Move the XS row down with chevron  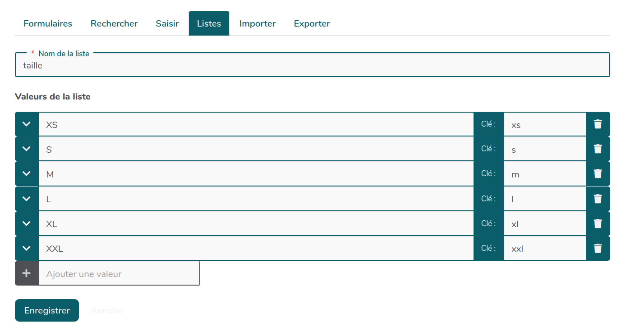click(27, 124)
